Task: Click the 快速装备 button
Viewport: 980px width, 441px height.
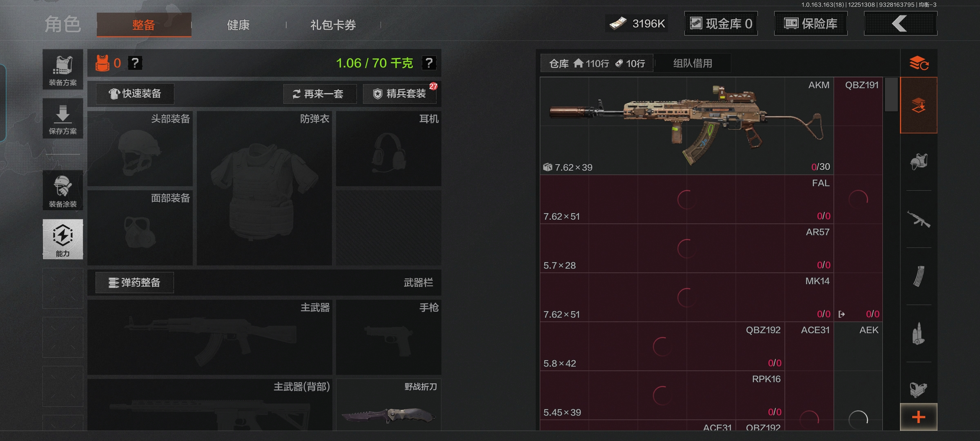Action: 135,94
